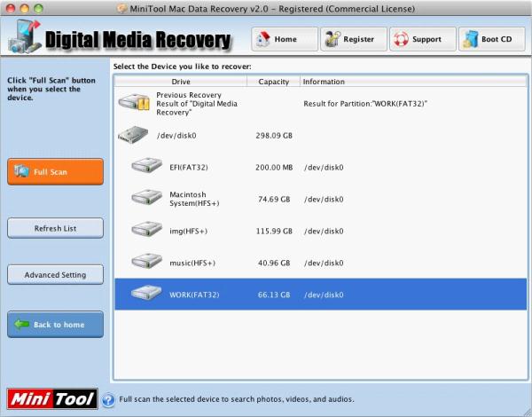Click /dev/disk0 info in the music(HFS+) row
Viewport: 532px width, 417px height.
click(324, 263)
